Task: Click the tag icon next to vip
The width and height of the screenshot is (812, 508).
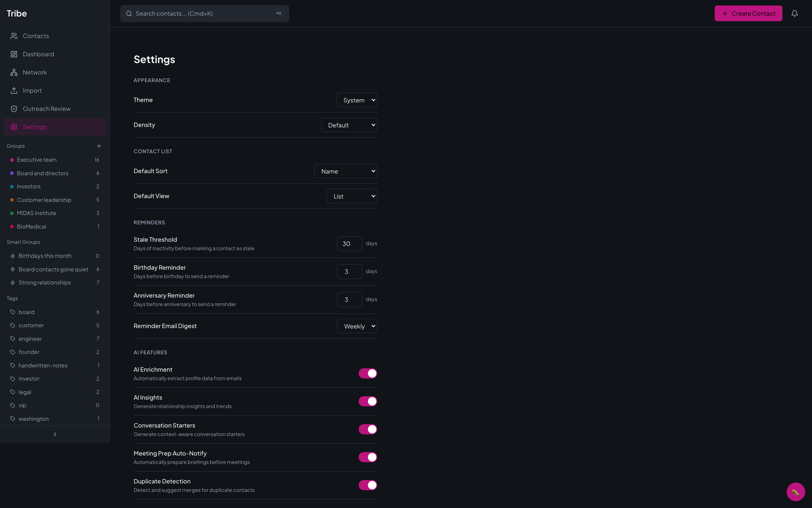Action: (x=13, y=406)
